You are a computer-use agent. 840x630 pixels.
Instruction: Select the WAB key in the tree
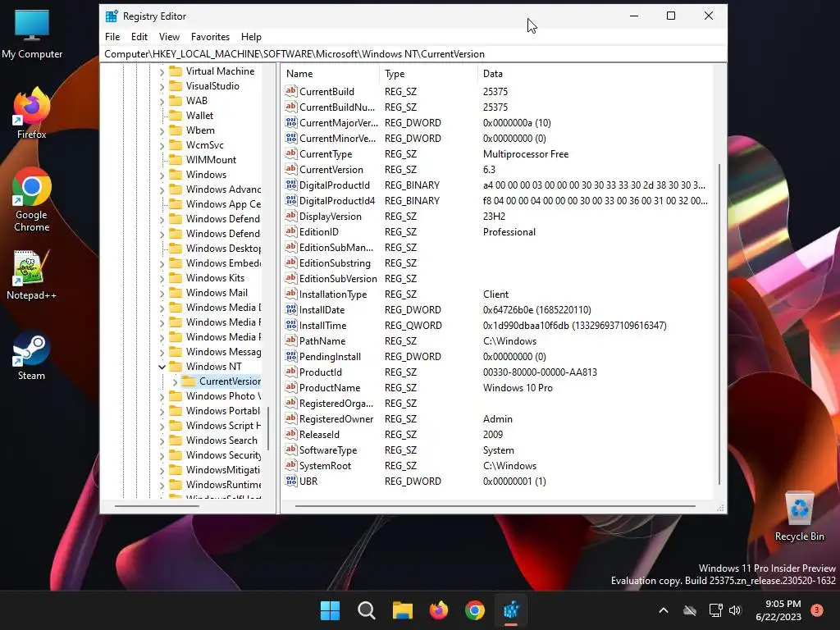(197, 101)
